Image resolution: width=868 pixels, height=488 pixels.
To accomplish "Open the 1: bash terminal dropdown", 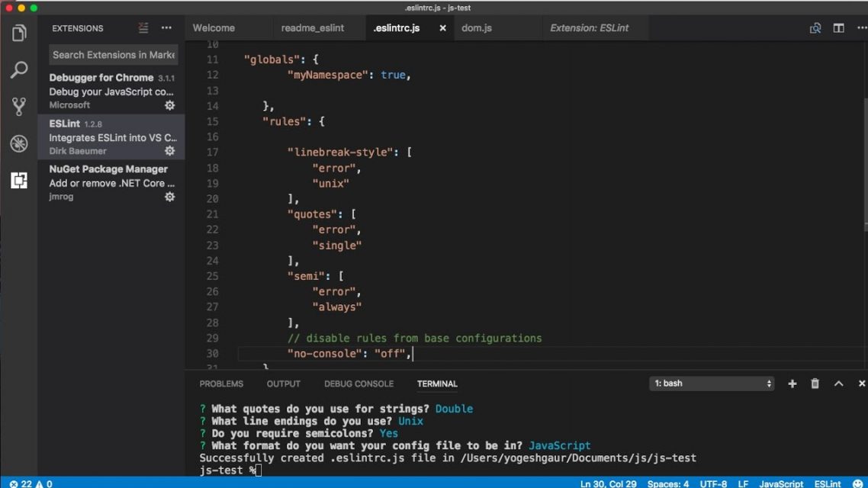I will coord(709,383).
